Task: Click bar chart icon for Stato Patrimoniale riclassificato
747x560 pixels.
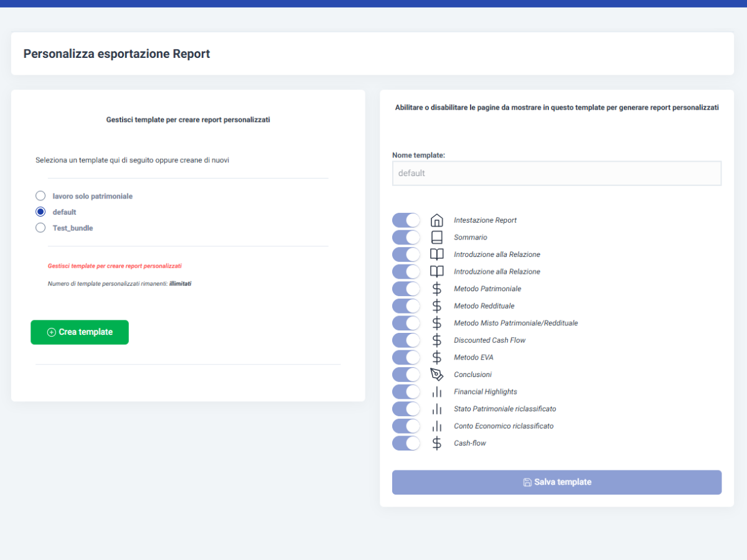Action: click(437, 409)
